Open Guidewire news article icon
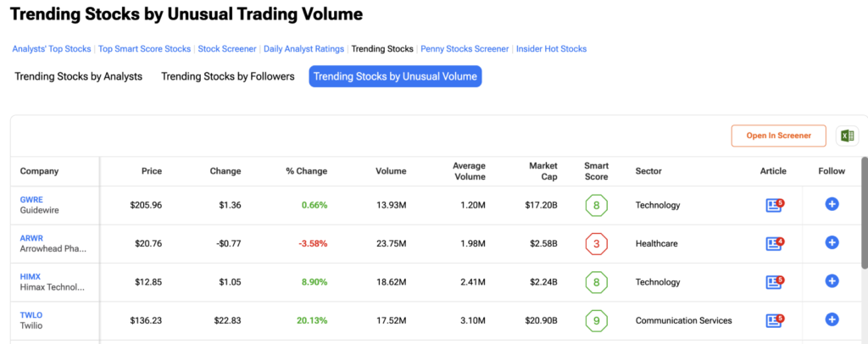This screenshot has width=868, height=344. coord(775,205)
